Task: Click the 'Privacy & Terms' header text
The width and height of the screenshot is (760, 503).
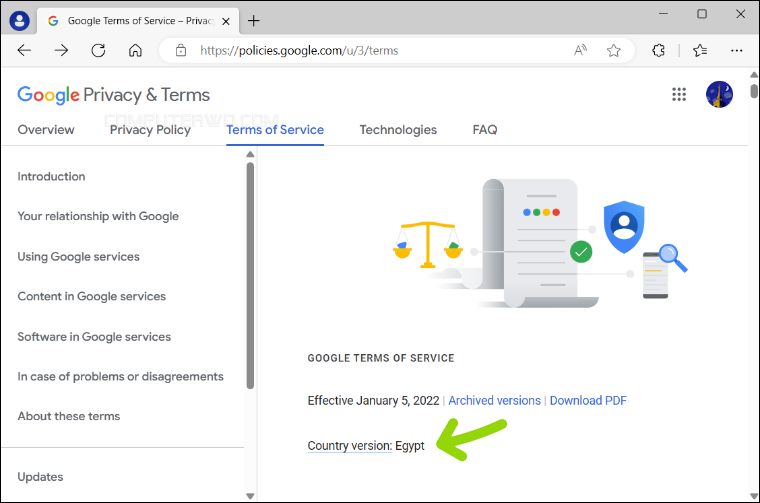Action: point(146,95)
